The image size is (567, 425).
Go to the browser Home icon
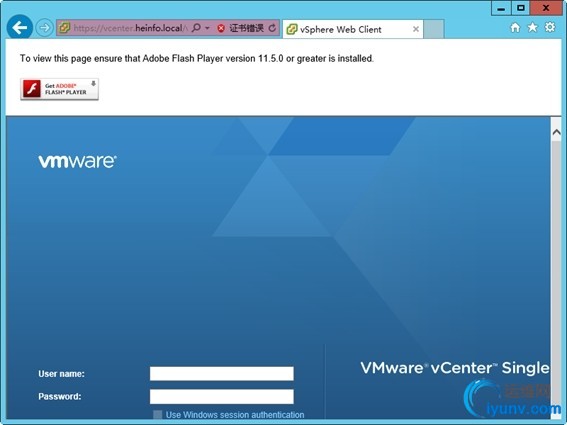pos(515,27)
